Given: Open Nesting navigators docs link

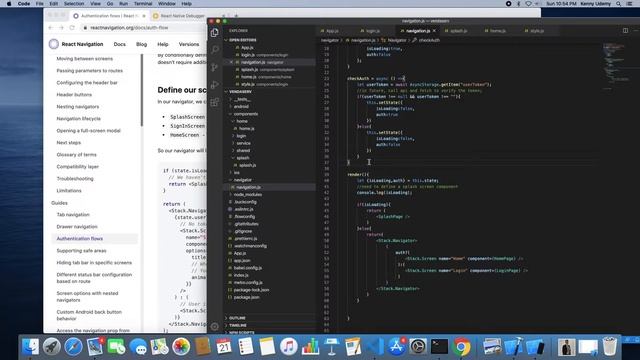Looking at the screenshot, I should coord(78,107).
